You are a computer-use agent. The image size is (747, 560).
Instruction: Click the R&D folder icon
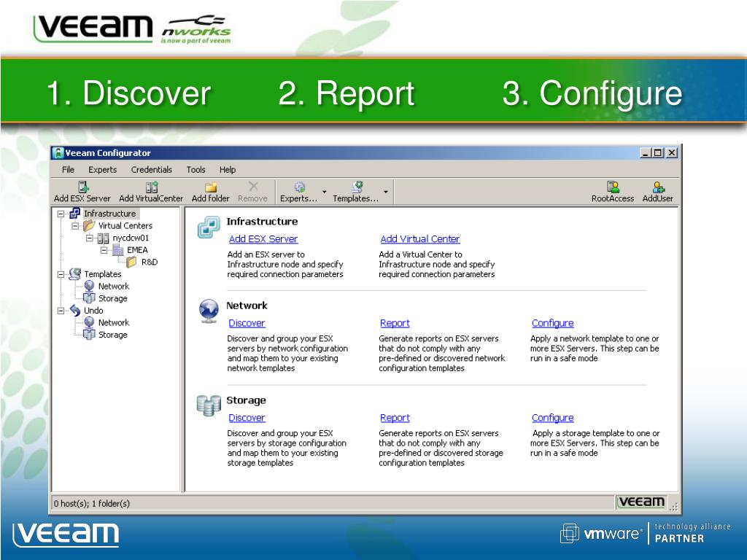click(131, 262)
